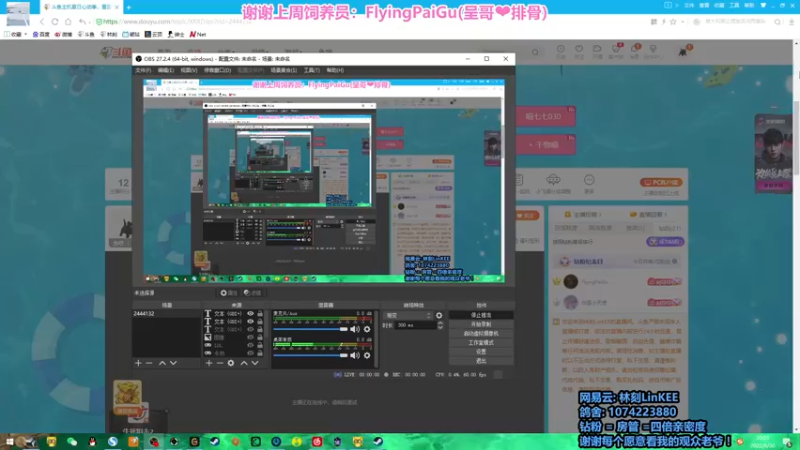Image resolution: width=800 pixels, height=450 pixels.
Task: Add a new scene with the plus icon
Action: (x=138, y=363)
